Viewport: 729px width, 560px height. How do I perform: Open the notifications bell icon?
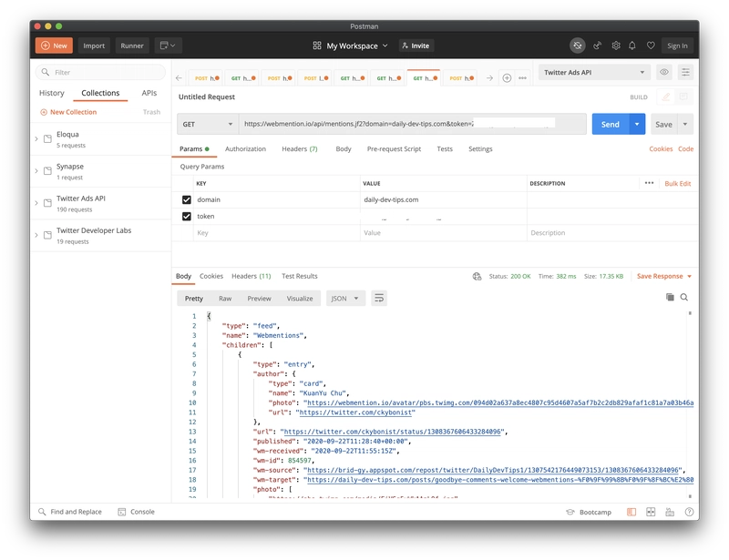point(633,46)
